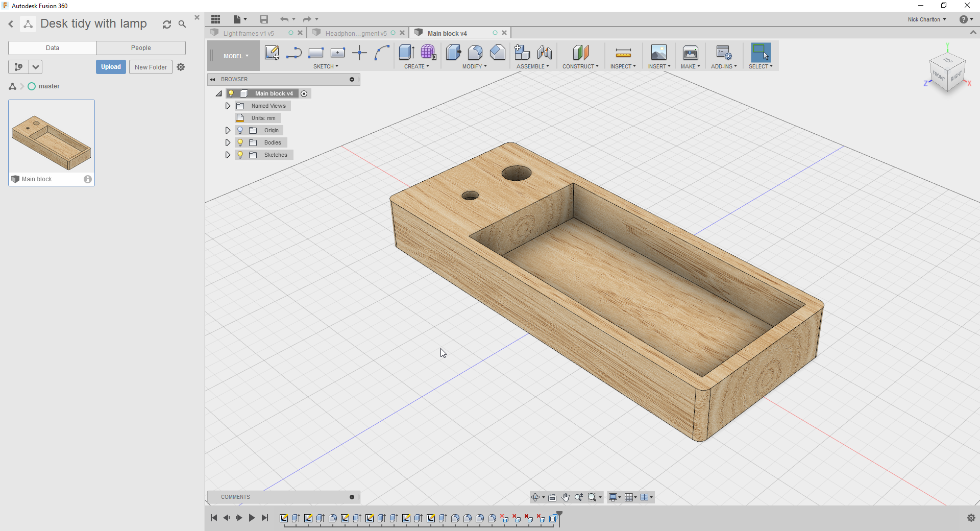Image resolution: width=980 pixels, height=531 pixels.
Task: Click the New Folder button
Action: 151,67
